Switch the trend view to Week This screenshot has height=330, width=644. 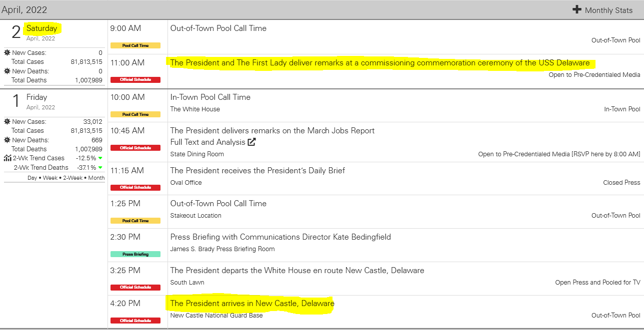[x=49, y=178]
